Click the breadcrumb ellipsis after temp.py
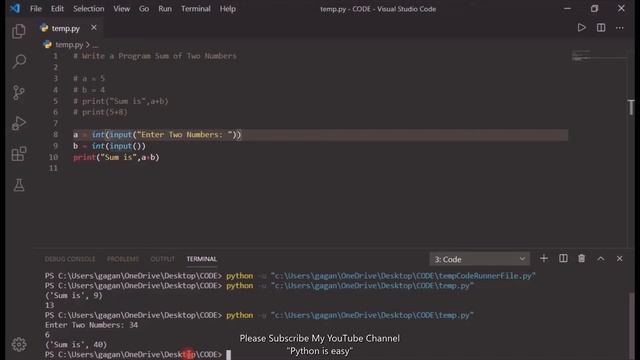This screenshot has height=360, width=640. tap(96, 45)
